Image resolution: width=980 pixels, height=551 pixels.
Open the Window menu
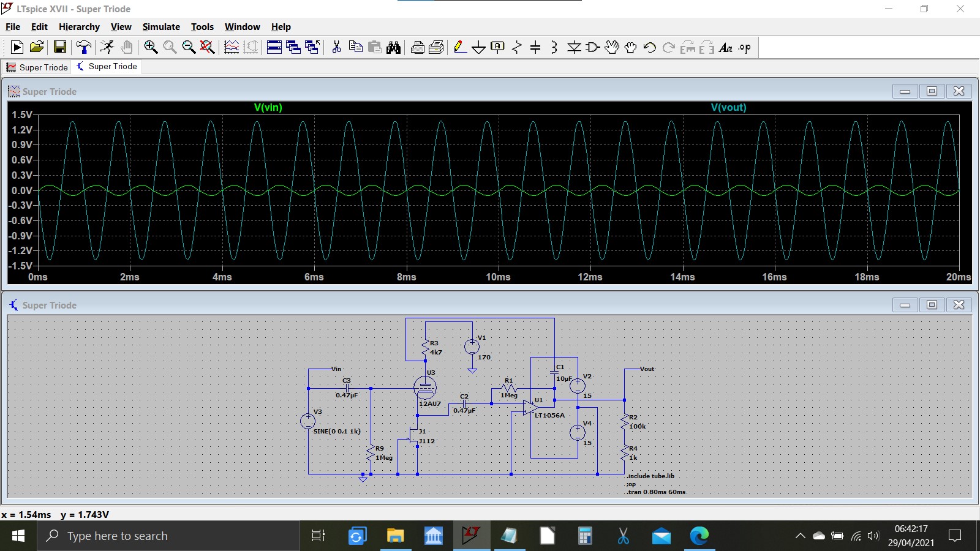[x=242, y=27]
